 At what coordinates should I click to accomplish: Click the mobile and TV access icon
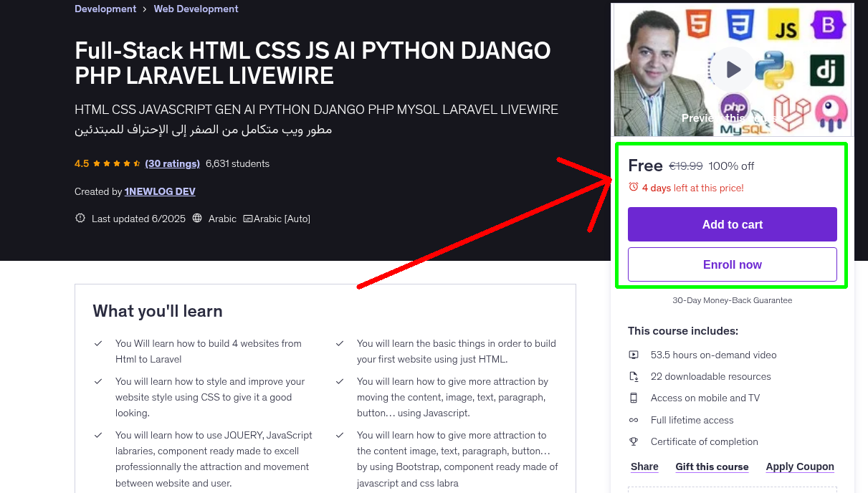[634, 398]
